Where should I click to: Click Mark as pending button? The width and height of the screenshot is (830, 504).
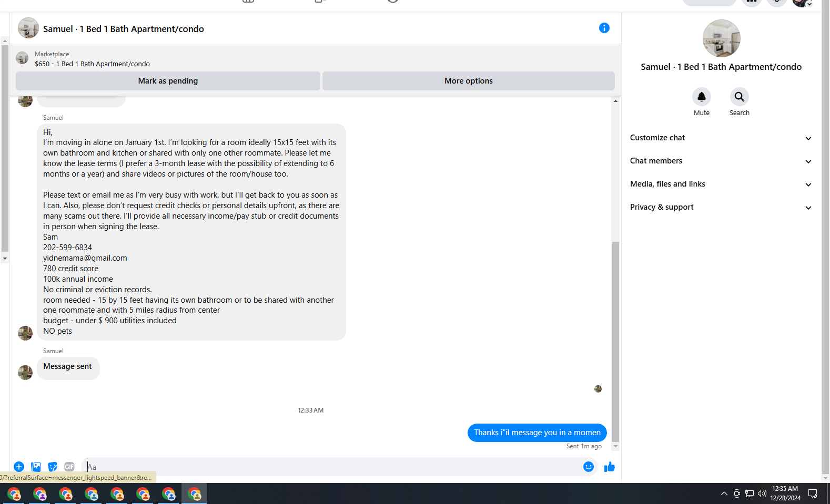[x=168, y=81]
